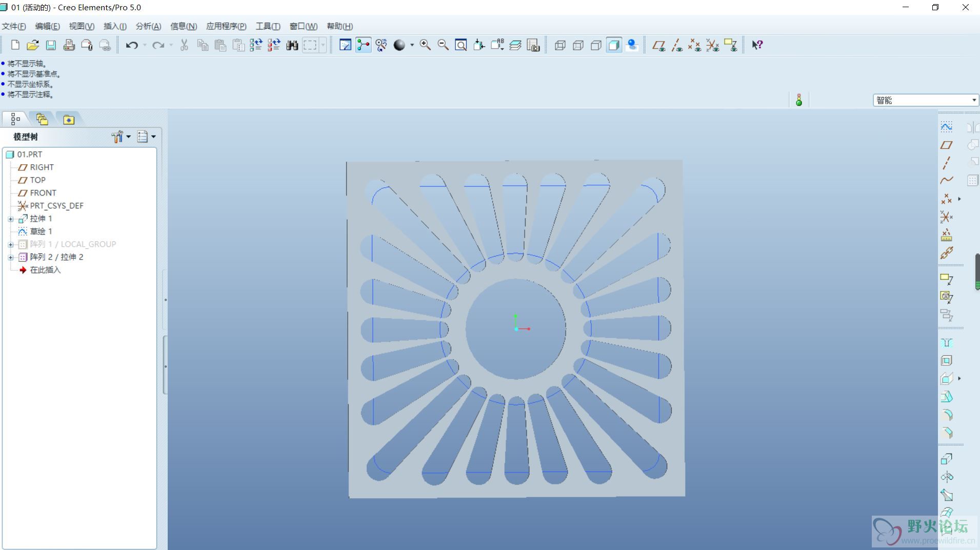The width and height of the screenshot is (980, 550).
Task: Select the Sketch tool in the right toolbar
Action: (x=947, y=127)
